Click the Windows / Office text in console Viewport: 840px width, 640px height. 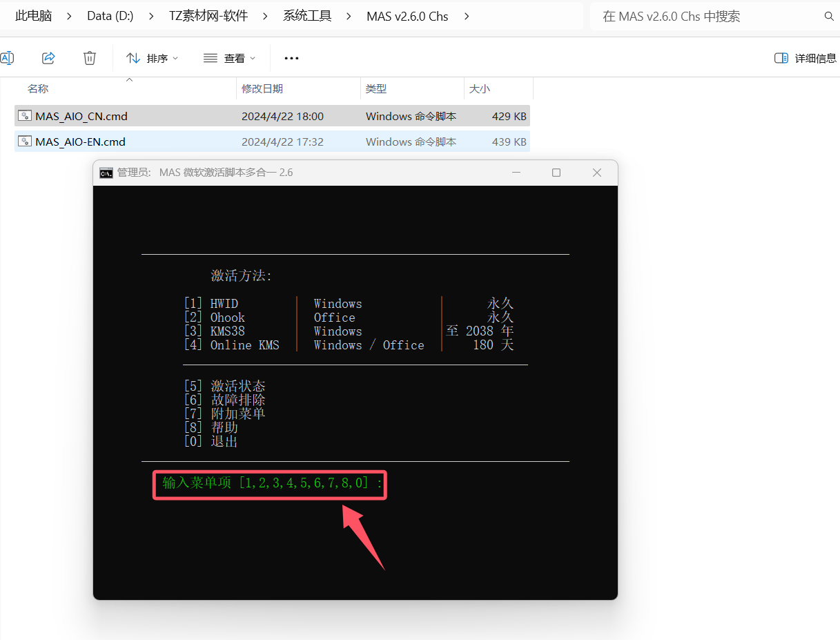coord(369,345)
